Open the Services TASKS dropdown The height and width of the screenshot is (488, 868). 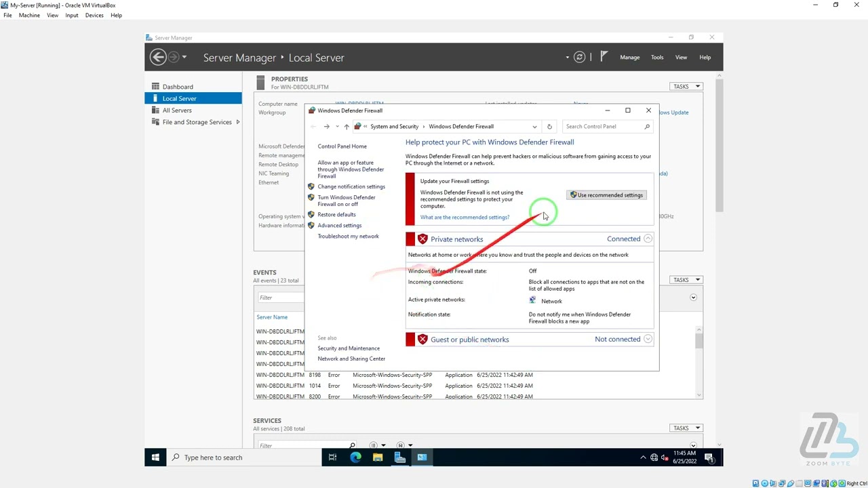point(686,428)
